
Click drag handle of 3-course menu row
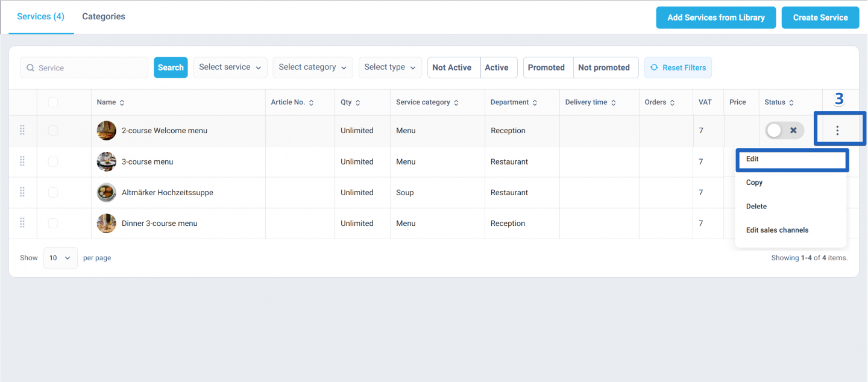pyautogui.click(x=22, y=161)
